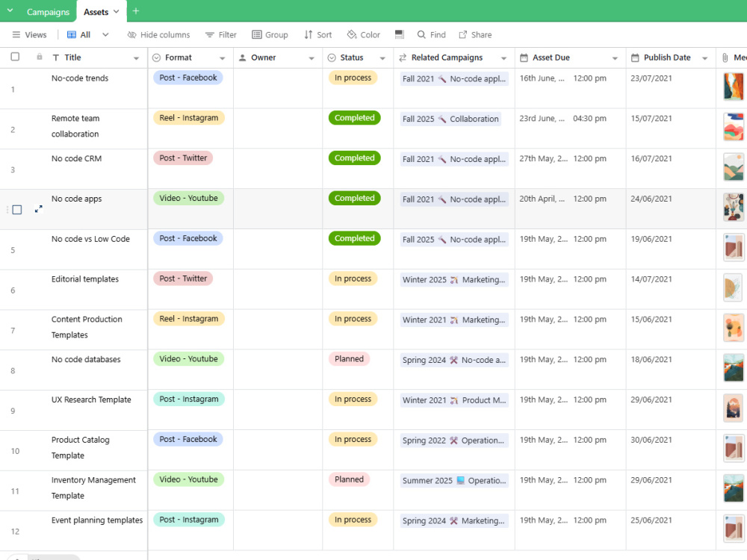747x560 pixels.
Task: Click the Publish Date calendar icon
Action: 635,57
